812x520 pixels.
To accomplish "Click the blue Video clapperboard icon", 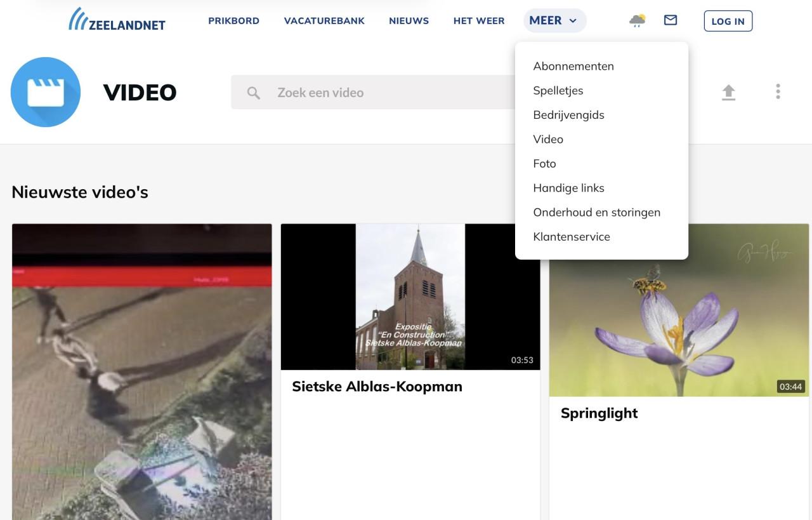I will pyautogui.click(x=46, y=92).
